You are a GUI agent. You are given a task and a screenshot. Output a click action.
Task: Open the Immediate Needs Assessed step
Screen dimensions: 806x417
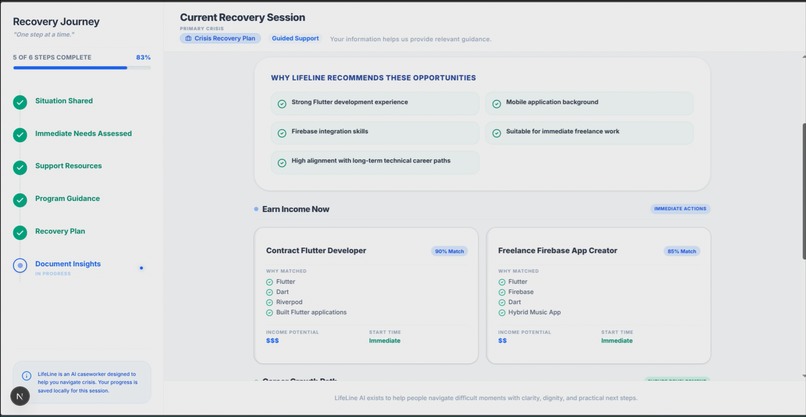(x=83, y=134)
